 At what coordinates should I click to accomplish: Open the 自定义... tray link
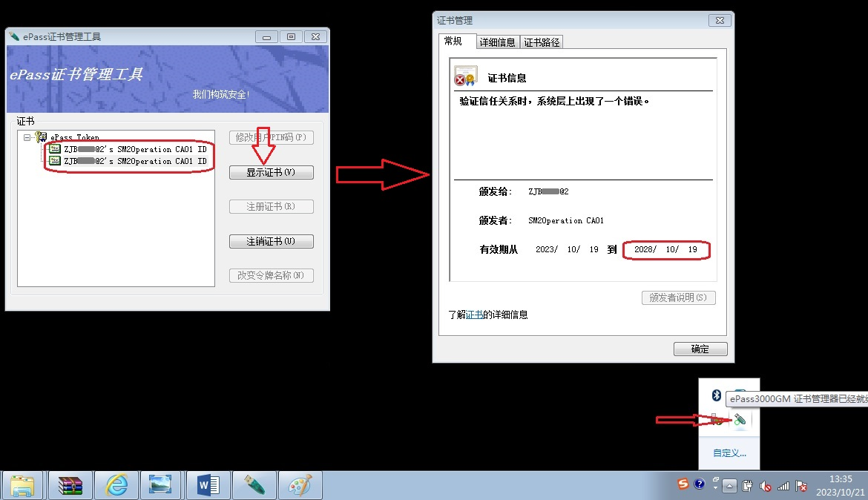pos(729,453)
